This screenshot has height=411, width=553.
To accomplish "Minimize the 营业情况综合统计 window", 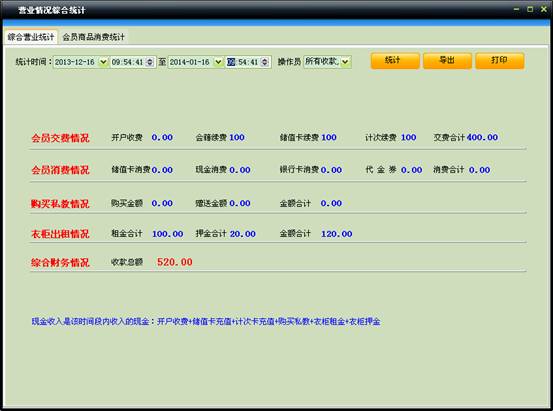I will coord(517,10).
